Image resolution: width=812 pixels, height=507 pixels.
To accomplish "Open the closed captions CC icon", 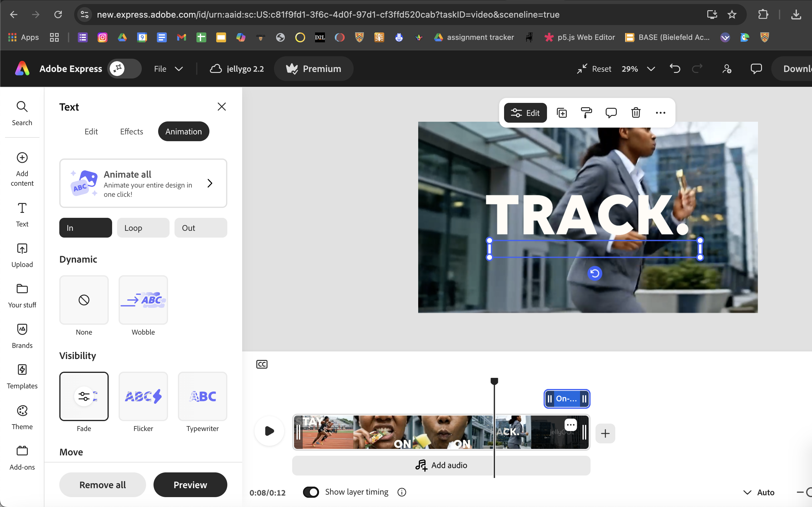I will pyautogui.click(x=262, y=364).
